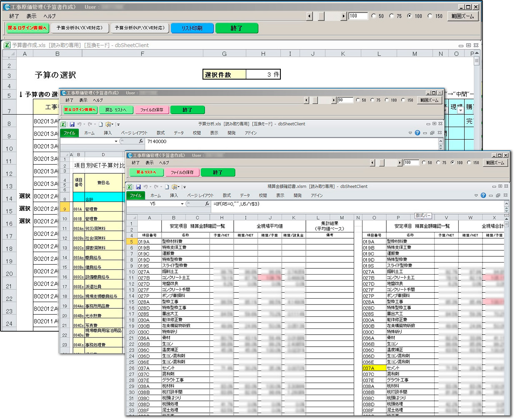515x420 pixels.
Task: Click the save icon in the 精算金額確認書 window
Action: point(138,187)
